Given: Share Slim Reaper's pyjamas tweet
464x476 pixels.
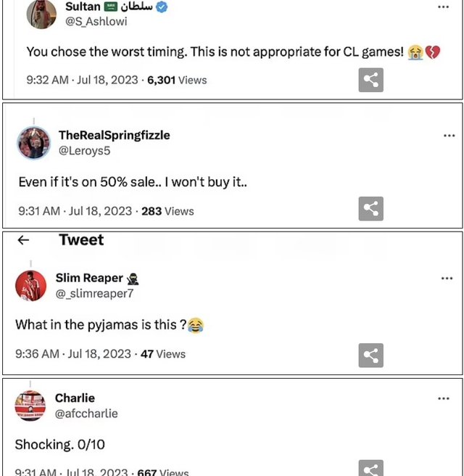Looking at the screenshot, I should point(370,356).
